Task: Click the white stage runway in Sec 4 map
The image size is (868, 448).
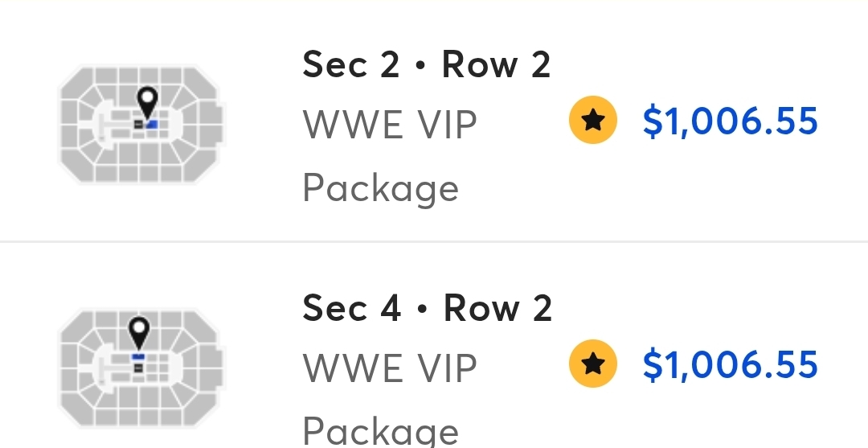Action: click(x=115, y=369)
